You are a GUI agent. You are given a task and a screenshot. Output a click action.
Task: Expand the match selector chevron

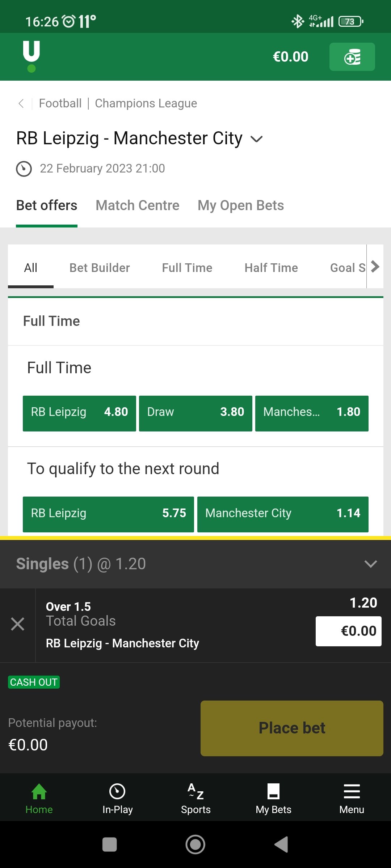pyautogui.click(x=256, y=139)
